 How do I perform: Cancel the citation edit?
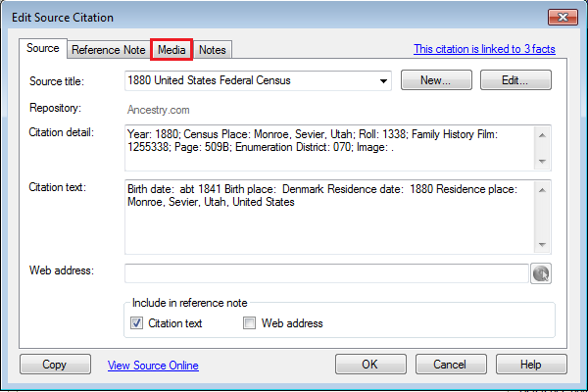(451, 365)
